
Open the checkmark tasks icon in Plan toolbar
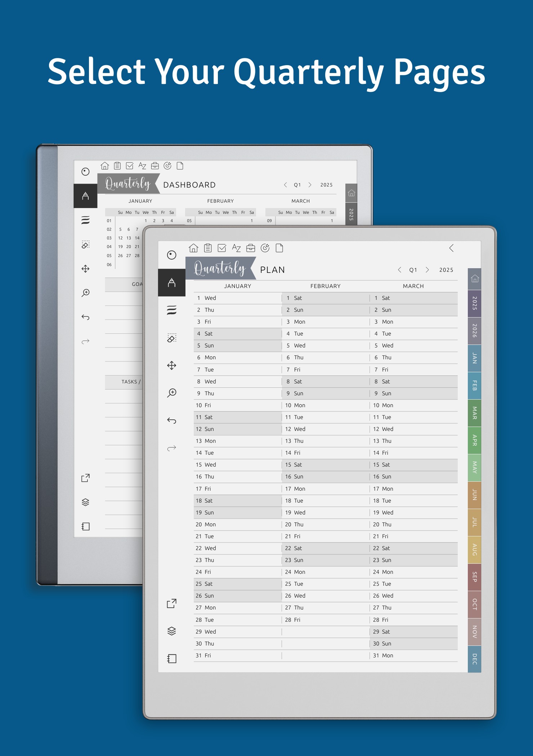tap(222, 248)
